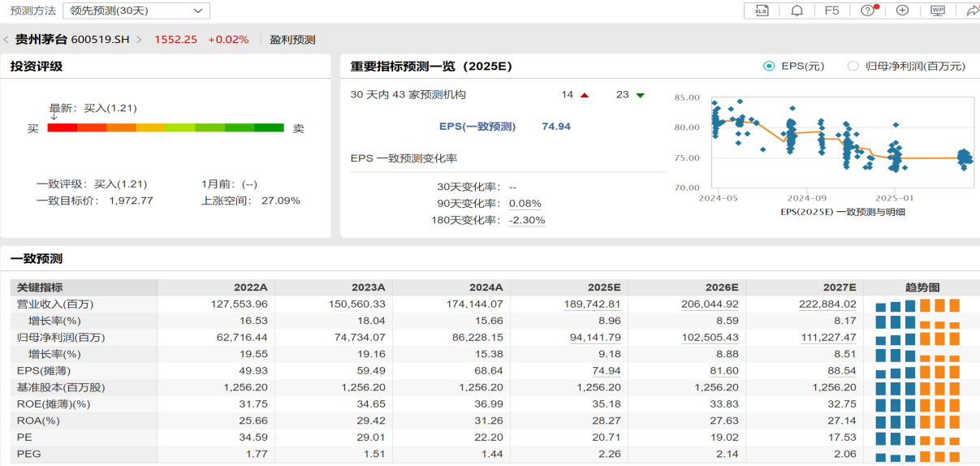This screenshot has width=980, height=466.
Task: Click the red leftmost rating bar segment
Action: pyautogui.click(x=63, y=127)
